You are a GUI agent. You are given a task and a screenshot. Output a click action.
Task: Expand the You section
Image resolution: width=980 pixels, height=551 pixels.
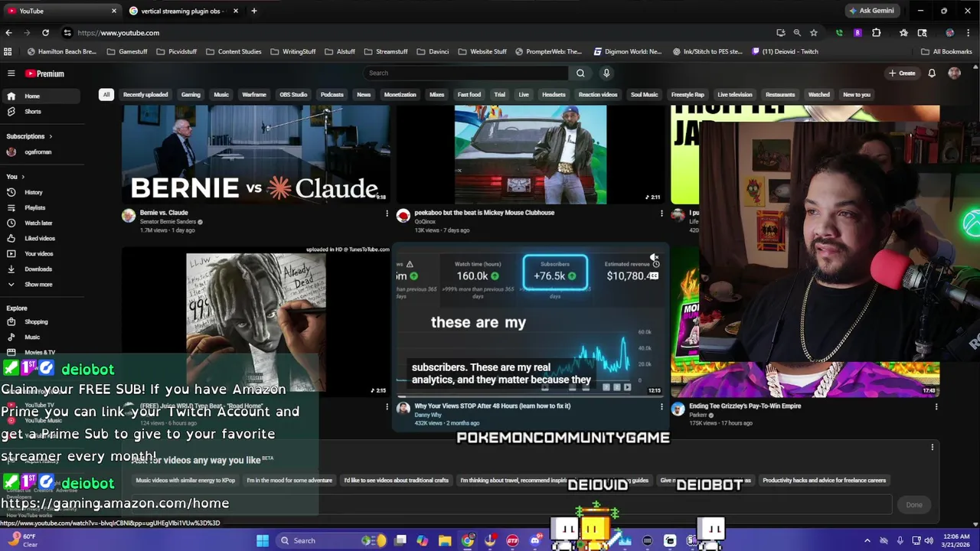click(x=15, y=177)
